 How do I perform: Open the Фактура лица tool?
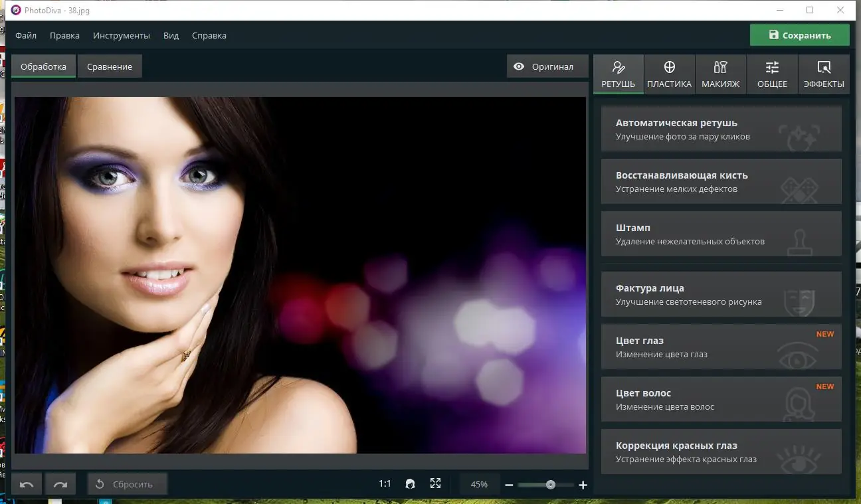click(721, 294)
